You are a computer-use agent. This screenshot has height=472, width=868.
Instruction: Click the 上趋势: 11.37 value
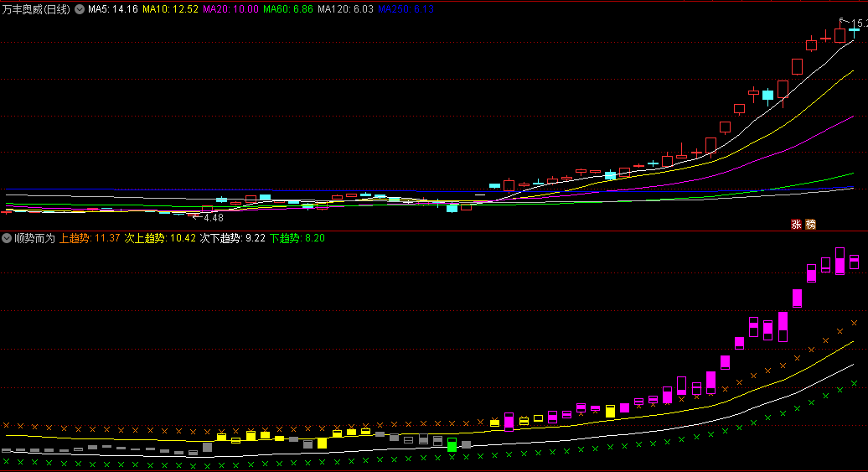pyautogui.click(x=90, y=238)
